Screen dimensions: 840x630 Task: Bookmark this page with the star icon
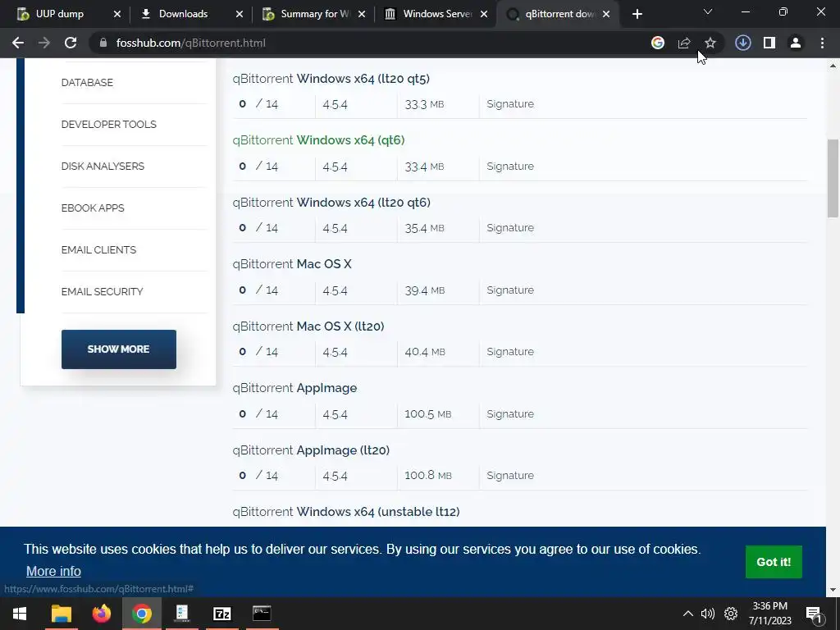[710, 43]
